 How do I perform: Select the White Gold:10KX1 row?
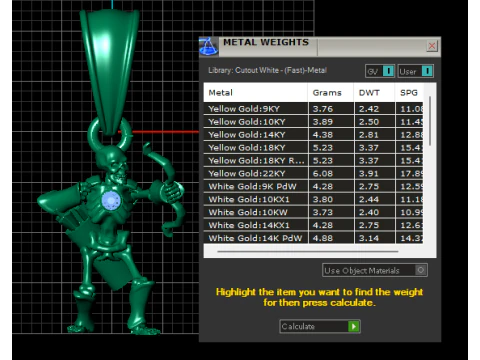313,199
